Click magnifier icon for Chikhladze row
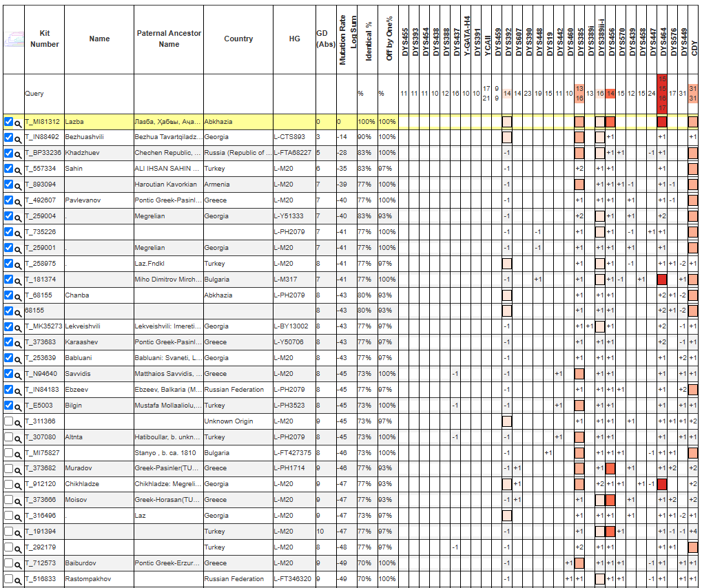This screenshot has width=702, height=588. pyautogui.click(x=19, y=484)
